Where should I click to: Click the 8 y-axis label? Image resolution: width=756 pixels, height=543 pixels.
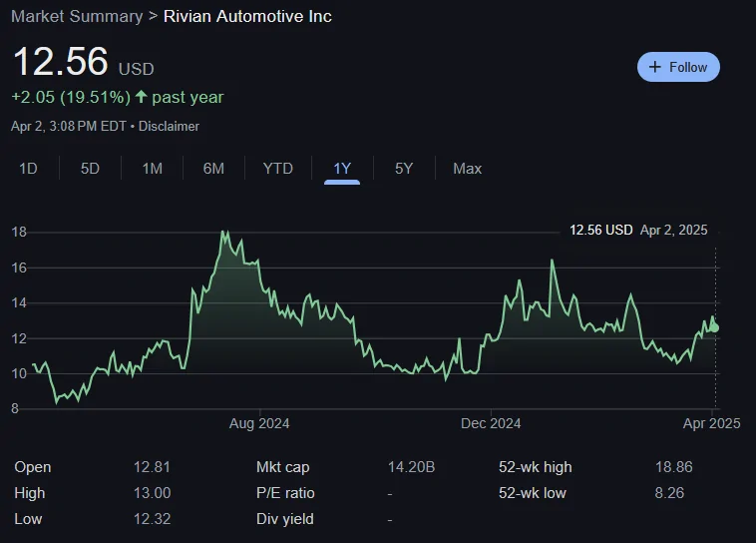15,409
